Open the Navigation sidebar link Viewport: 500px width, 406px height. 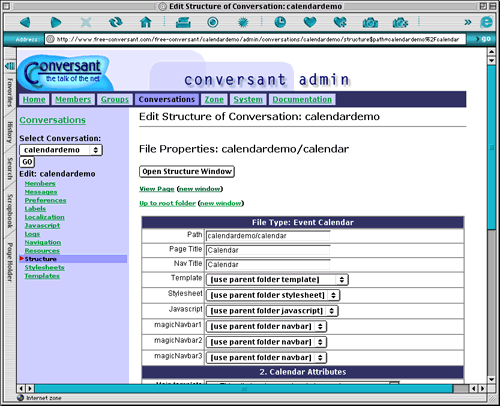click(43, 242)
